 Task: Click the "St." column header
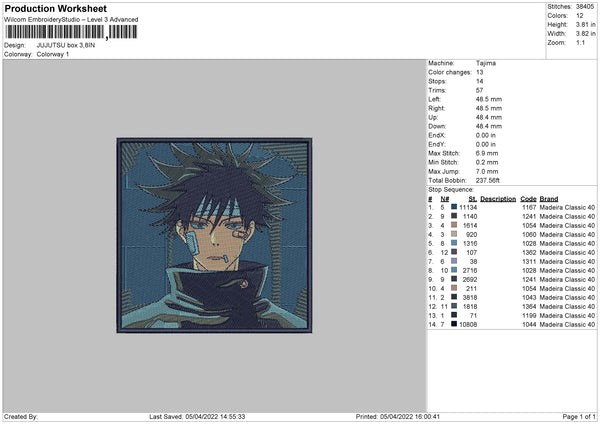(x=473, y=199)
